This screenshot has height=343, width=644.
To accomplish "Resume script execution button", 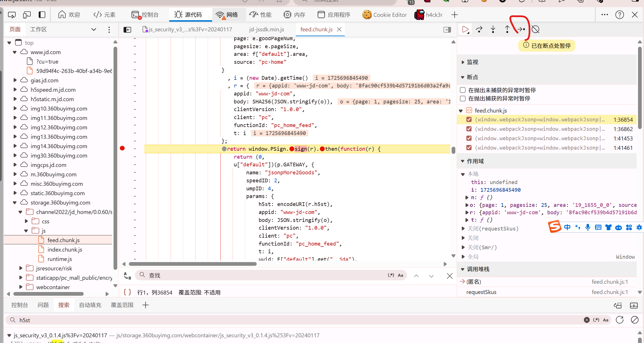I will pyautogui.click(x=466, y=29).
